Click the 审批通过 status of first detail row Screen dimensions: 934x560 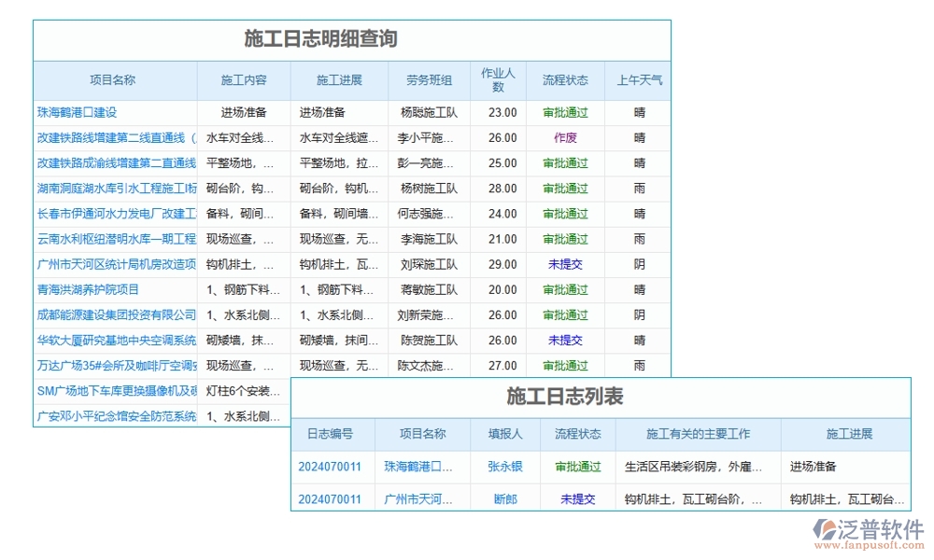click(x=564, y=112)
